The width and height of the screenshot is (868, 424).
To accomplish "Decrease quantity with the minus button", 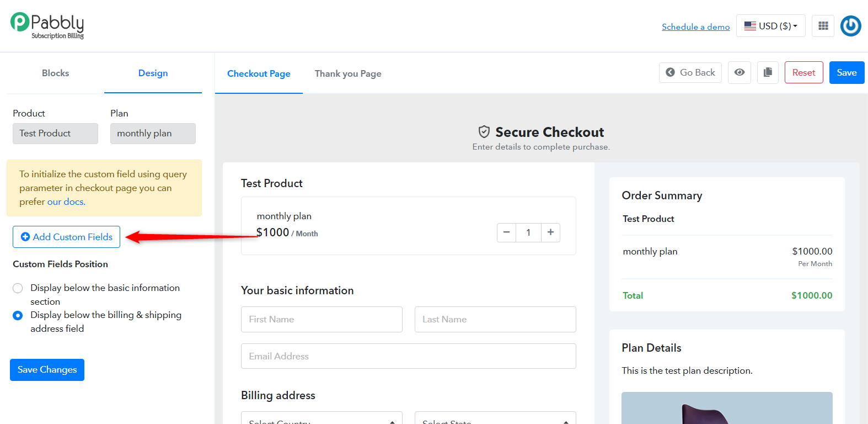I will point(506,232).
